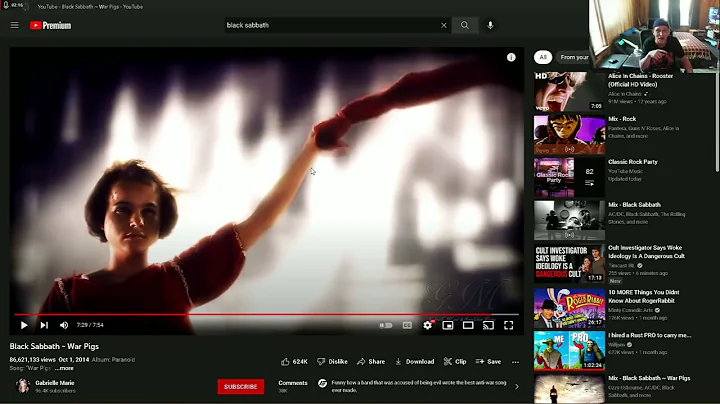
Task: Click the Black Sabbath ~ War Pigs title
Action: (54, 346)
